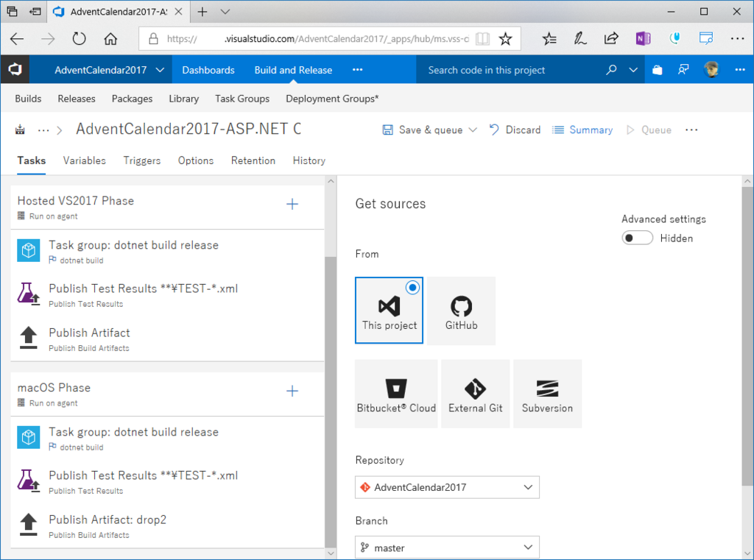Image resolution: width=754 pixels, height=560 pixels.
Task: Open the browser tab list chevron
Action: (x=225, y=12)
